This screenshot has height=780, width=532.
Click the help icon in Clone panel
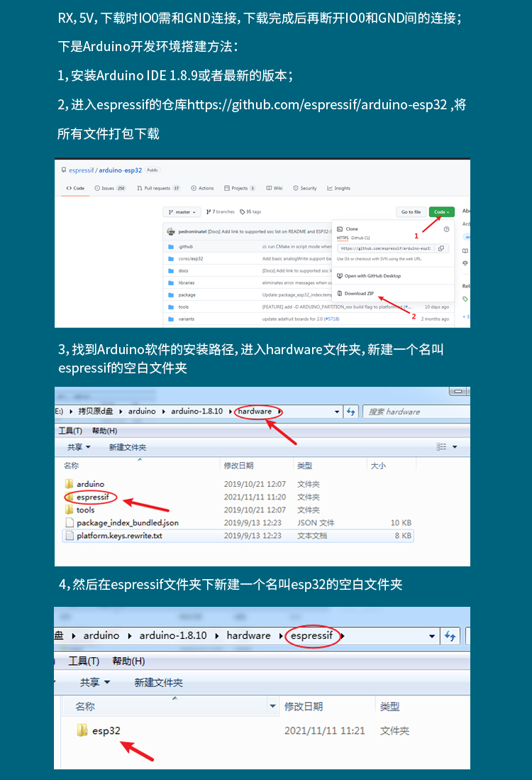click(446, 229)
